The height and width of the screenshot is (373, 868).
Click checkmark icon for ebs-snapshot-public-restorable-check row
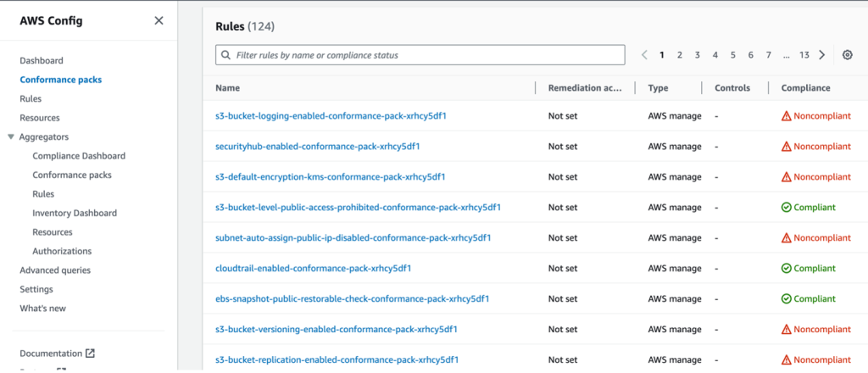click(786, 299)
